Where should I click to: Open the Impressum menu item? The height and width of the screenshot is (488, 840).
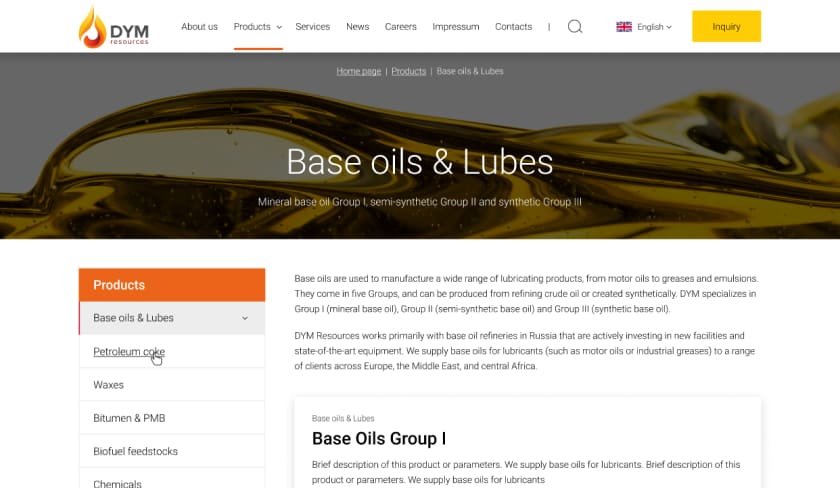coord(455,27)
